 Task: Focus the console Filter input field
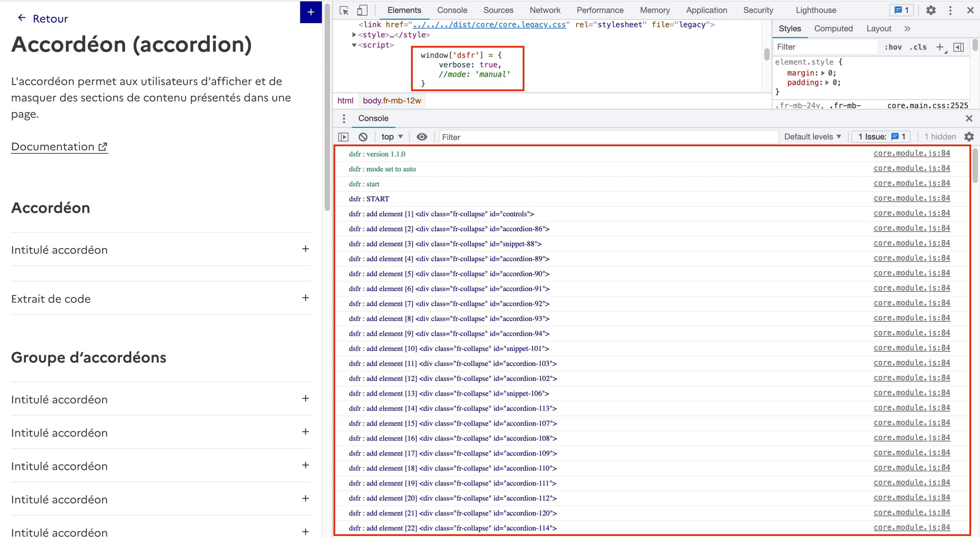[x=609, y=137]
